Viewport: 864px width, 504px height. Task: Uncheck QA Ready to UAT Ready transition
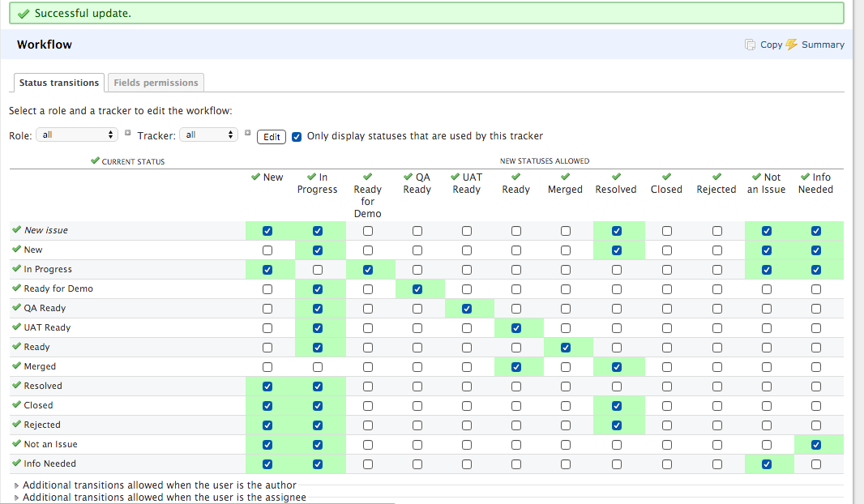[467, 309]
